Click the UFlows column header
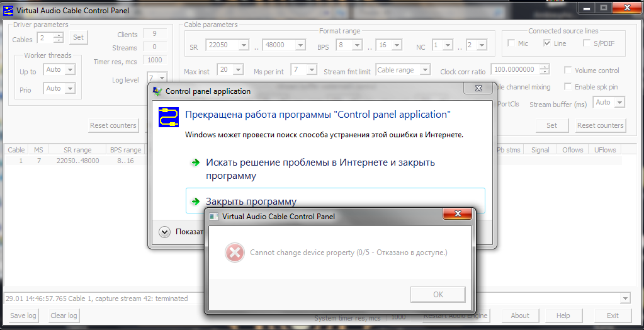The image size is (644, 330). [605, 150]
